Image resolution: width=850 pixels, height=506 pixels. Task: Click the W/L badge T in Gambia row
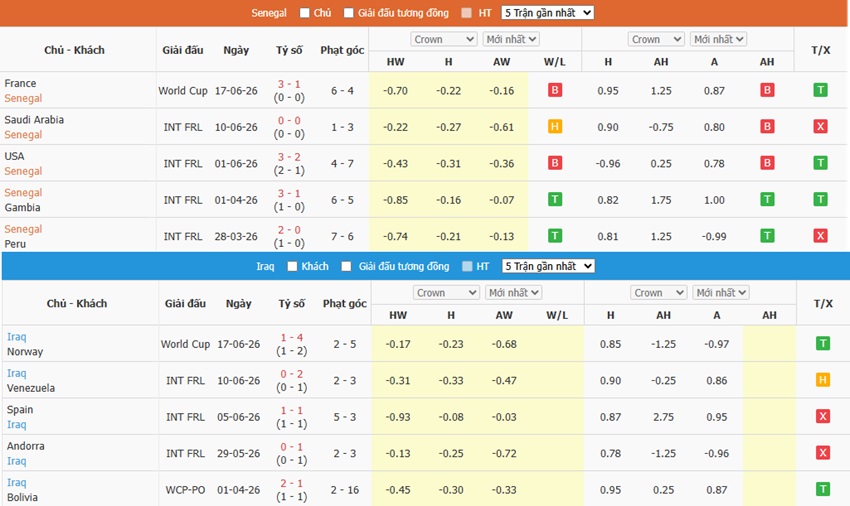(555, 199)
